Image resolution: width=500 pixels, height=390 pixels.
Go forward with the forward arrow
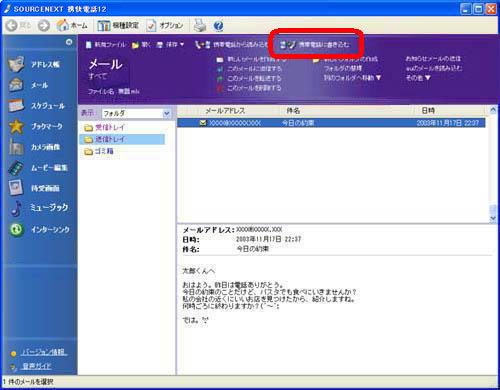[x=44, y=25]
